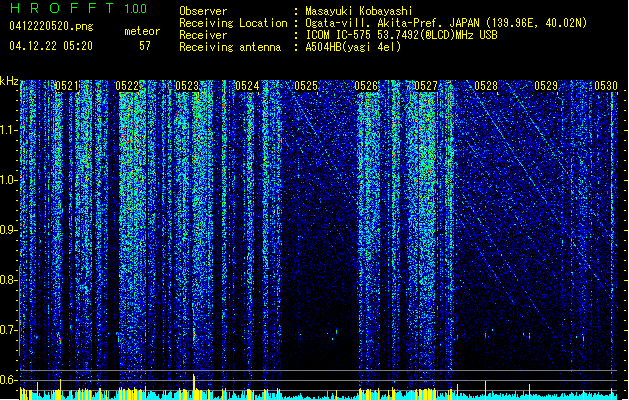Click the Receiving antenna label

coord(230,47)
